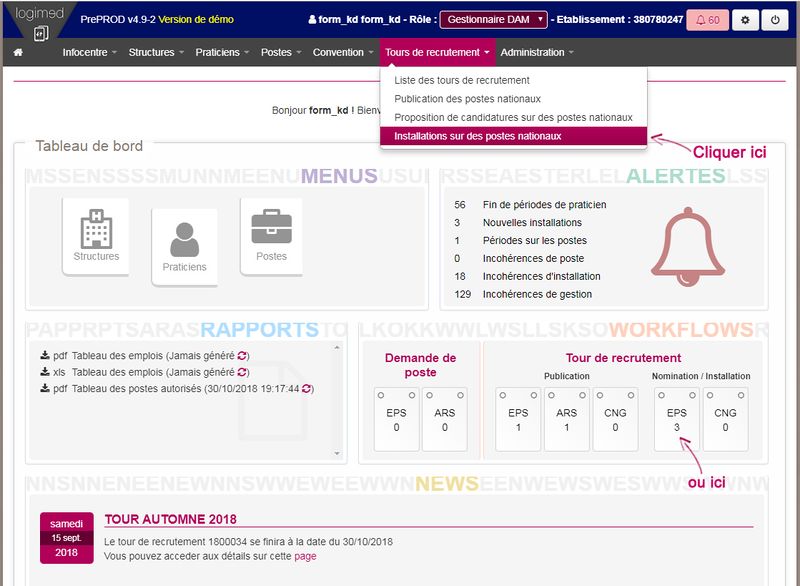Open the Structures building icon tile
The image size is (800, 586).
pyautogui.click(x=96, y=236)
